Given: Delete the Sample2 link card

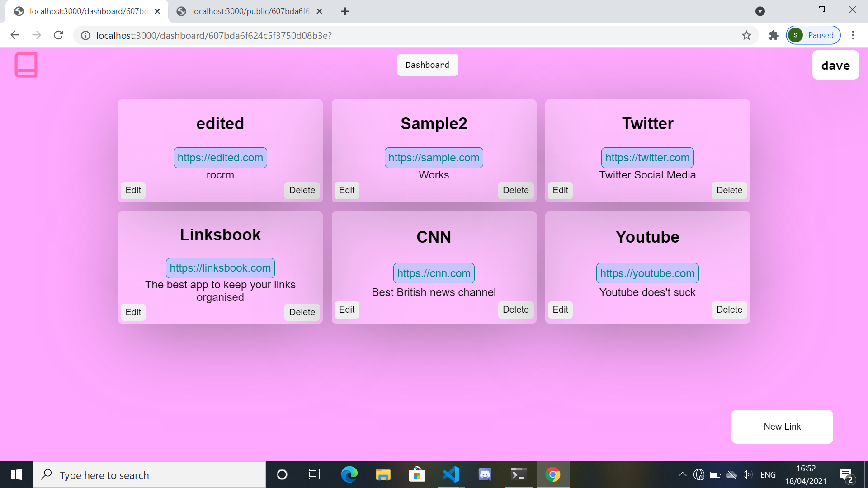Looking at the screenshot, I should tap(516, 190).
